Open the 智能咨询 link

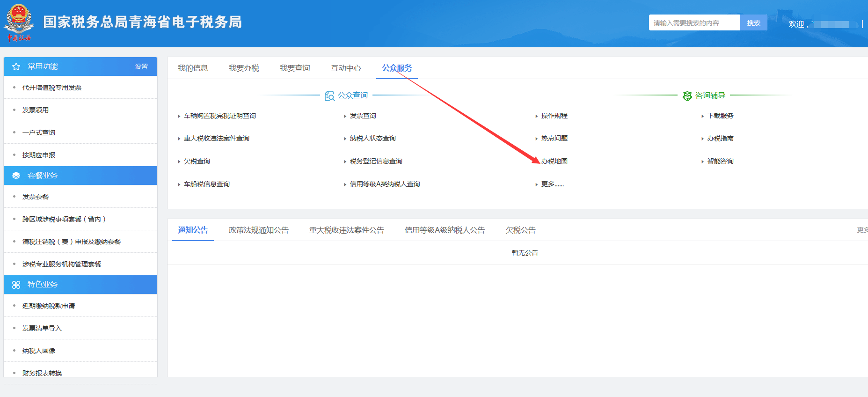click(721, 161)
